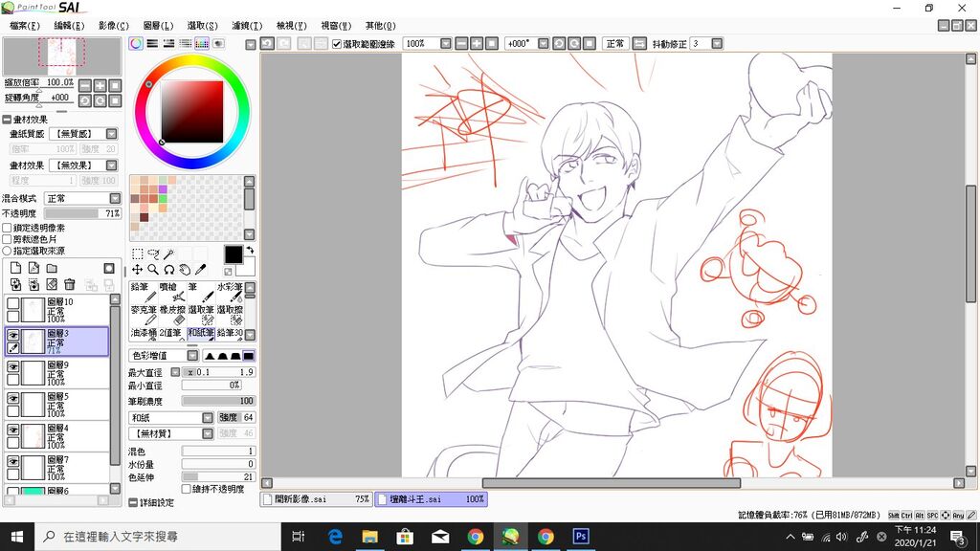Pick the move layer tool
Viewport: 980px width, 551px height.
(x=137, y=269)
